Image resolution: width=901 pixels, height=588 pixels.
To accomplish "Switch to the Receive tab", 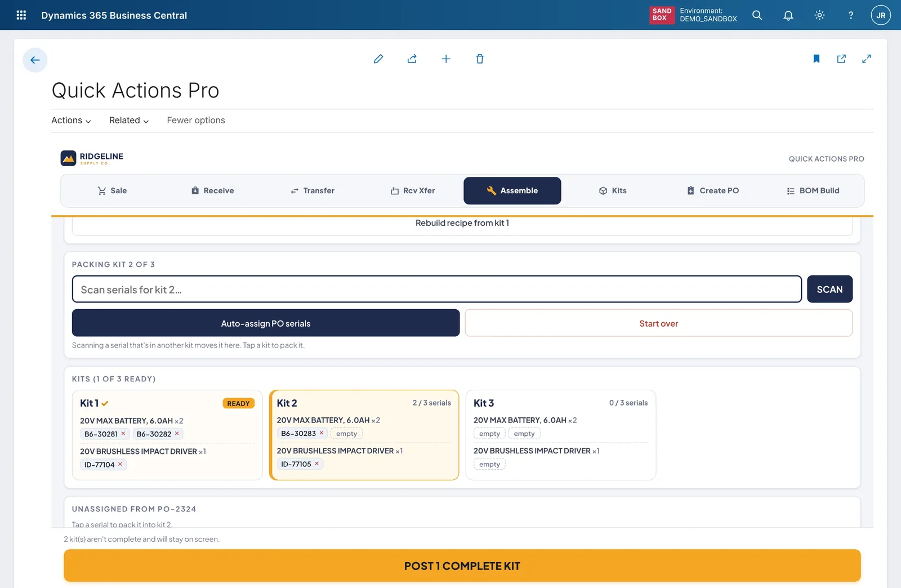I will pos(212,191).
